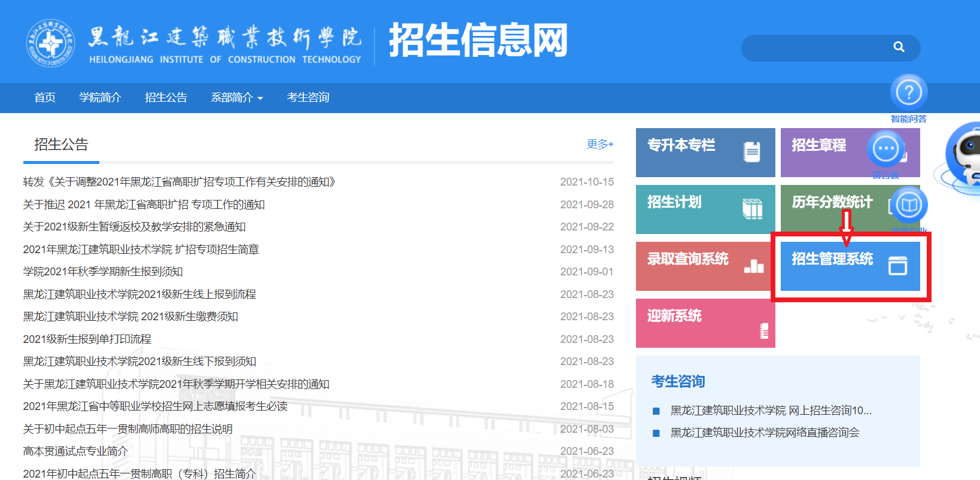Open the 招生计划 tile
This screenshot has width=980, height=480.
point(705,209)
